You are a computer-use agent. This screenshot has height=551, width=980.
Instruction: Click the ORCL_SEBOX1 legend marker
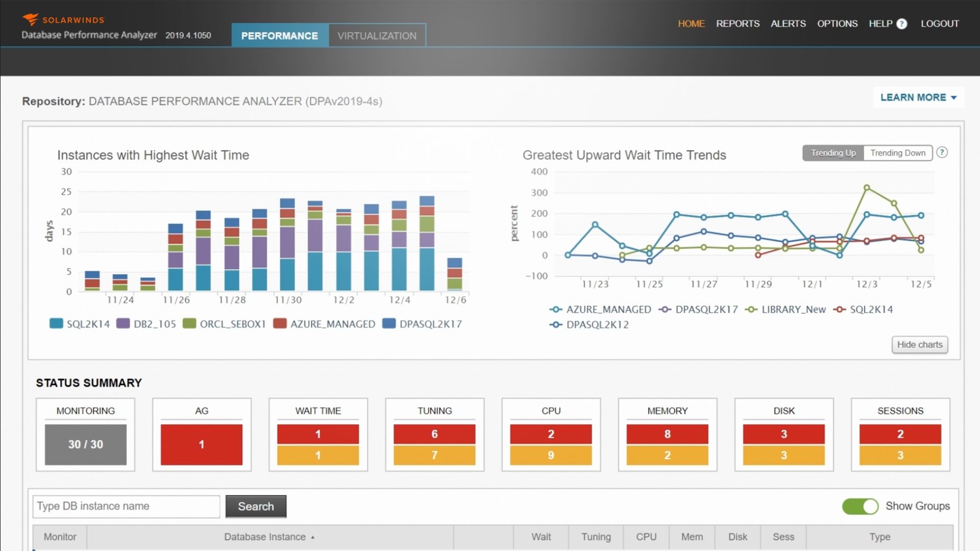point(190,323)
